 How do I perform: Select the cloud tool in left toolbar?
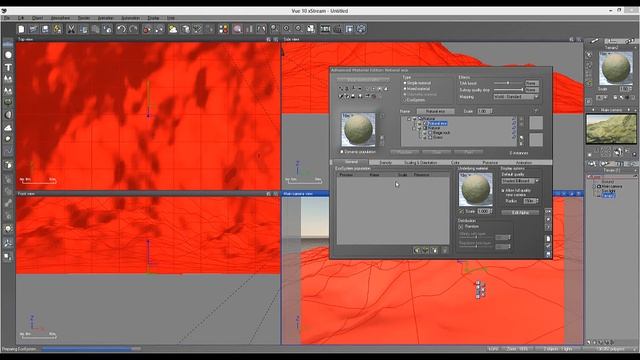[x=8, y=127]
